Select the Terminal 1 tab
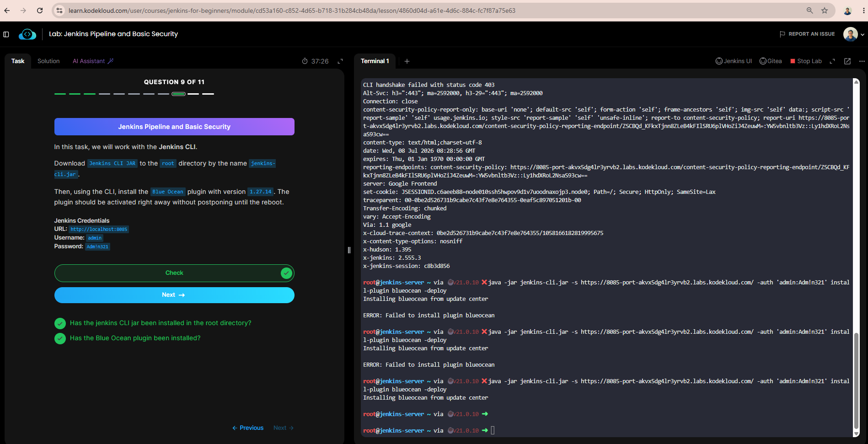Image resolution: width=868 pixels, height=444 pixels. (375, 61)
